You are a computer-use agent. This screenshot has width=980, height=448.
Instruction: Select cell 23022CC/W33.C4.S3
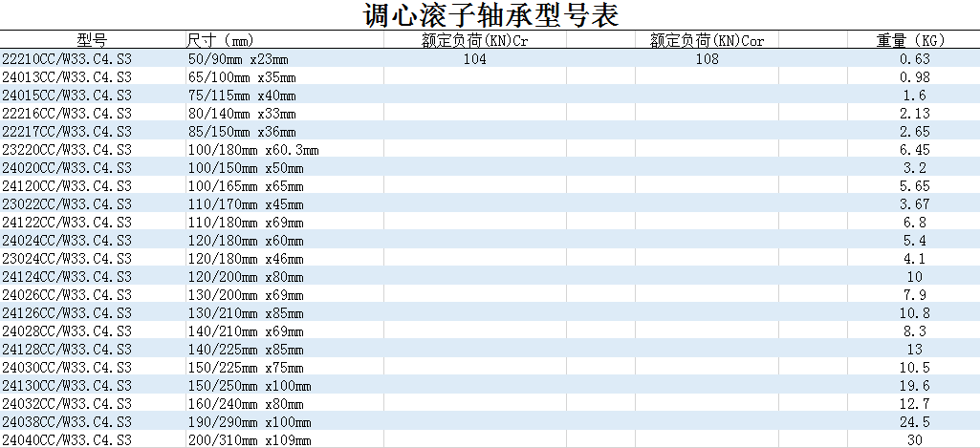67,204
